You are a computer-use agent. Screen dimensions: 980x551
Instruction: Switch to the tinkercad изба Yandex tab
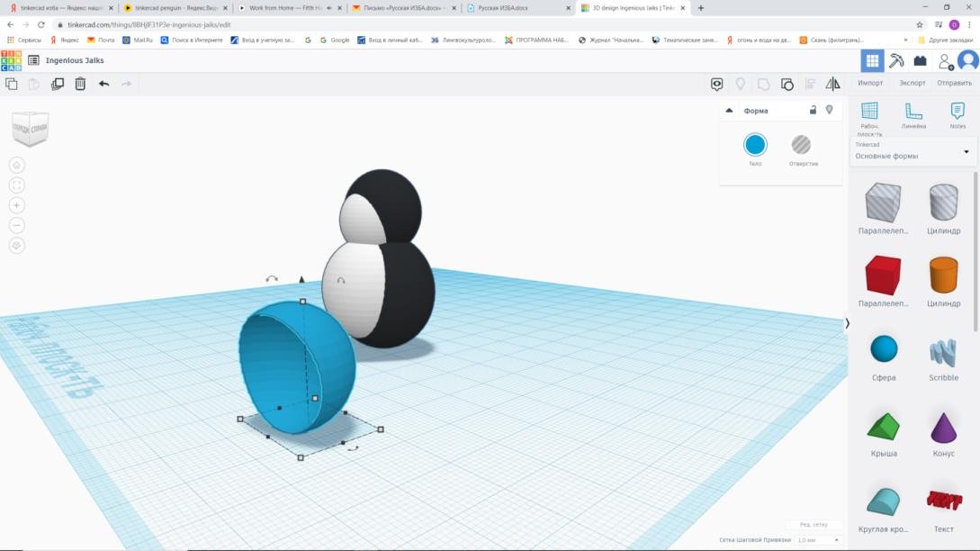click(60, 8)
